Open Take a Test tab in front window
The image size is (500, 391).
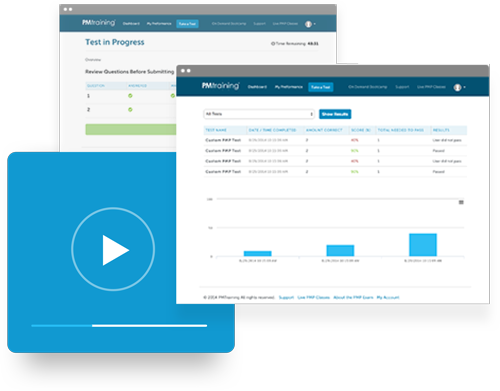pos(321,87)
